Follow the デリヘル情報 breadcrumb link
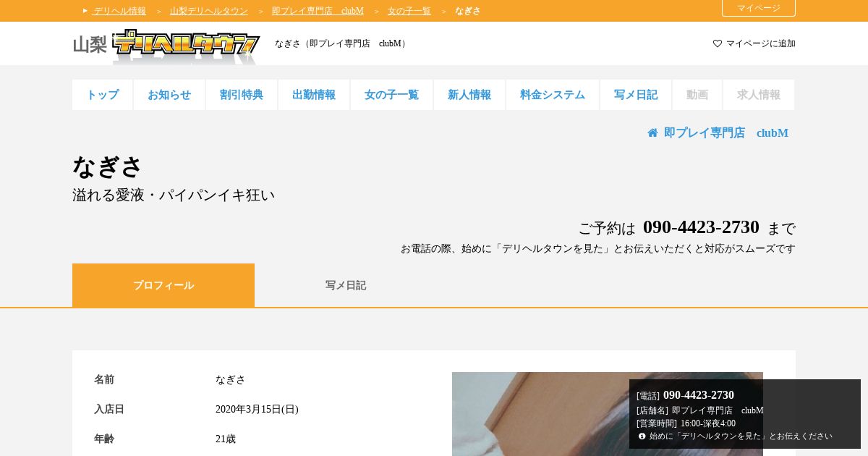The height and width of the screenshot is (456, 868). point(119,11)
